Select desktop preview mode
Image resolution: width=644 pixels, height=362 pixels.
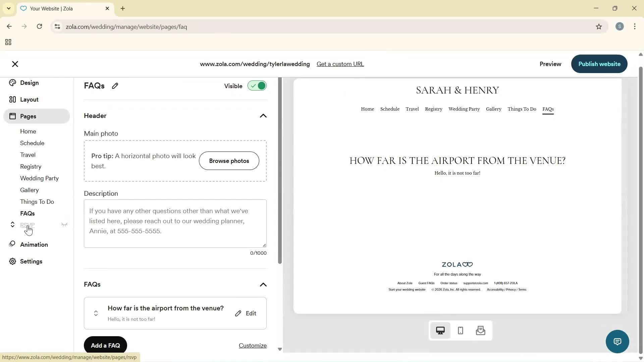tap(440, 330)
